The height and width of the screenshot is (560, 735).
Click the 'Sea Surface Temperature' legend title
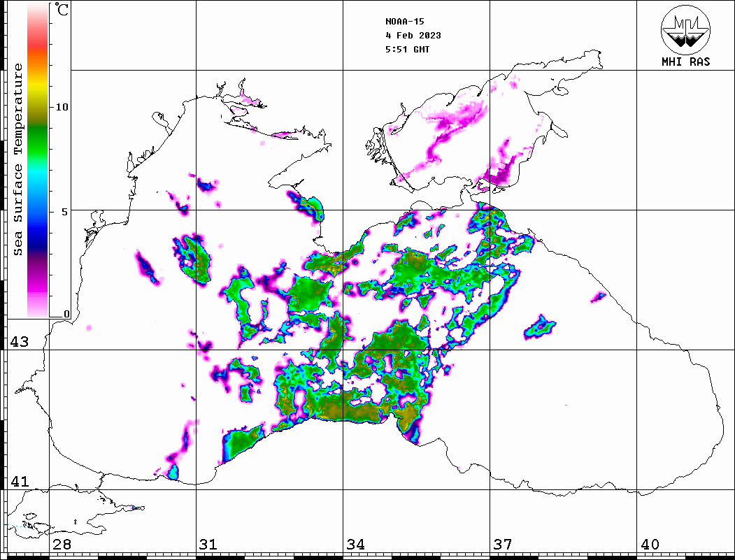[x=17, y=159]
